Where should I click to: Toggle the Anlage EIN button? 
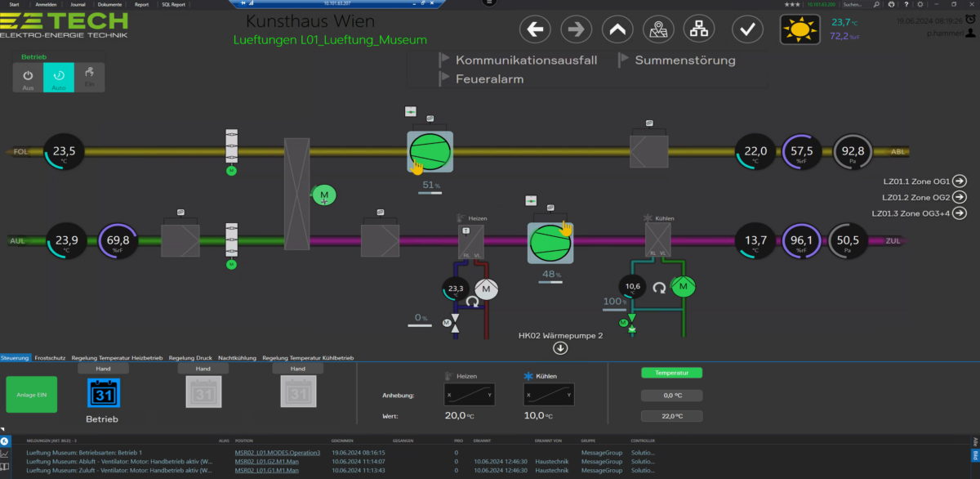(31, 395)
